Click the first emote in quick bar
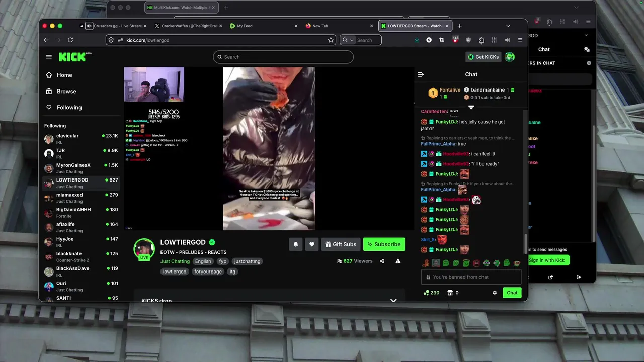The height and width of the screenshot is (362, 644). tap(426, 263)
